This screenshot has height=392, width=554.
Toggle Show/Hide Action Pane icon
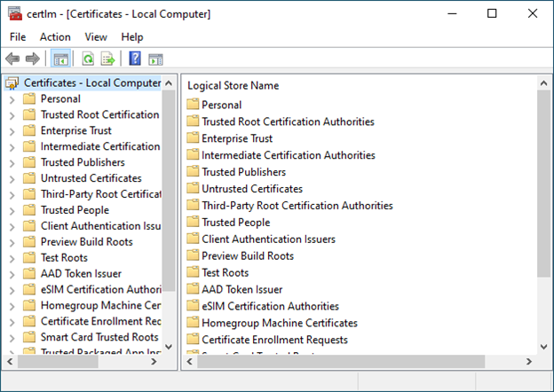pyautogui.click(x=155, y=59)
